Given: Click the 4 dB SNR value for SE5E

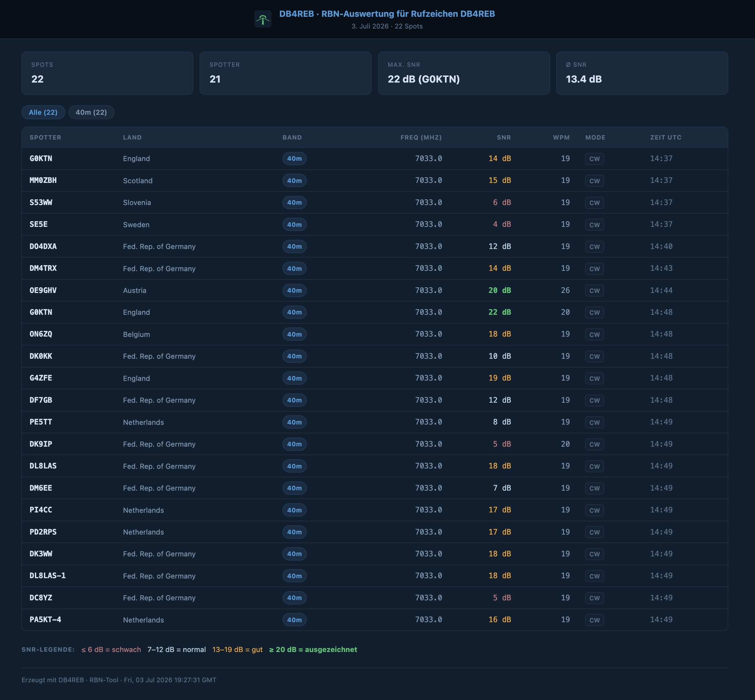Looking at the screenshot, I should [x=502, y=224].
